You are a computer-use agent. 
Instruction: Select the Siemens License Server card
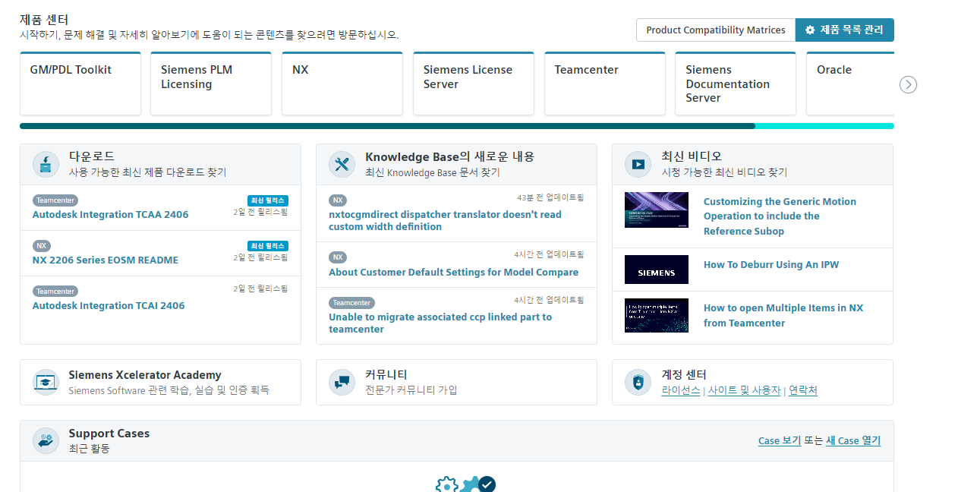pyautogui.click(x=474, y=84)
